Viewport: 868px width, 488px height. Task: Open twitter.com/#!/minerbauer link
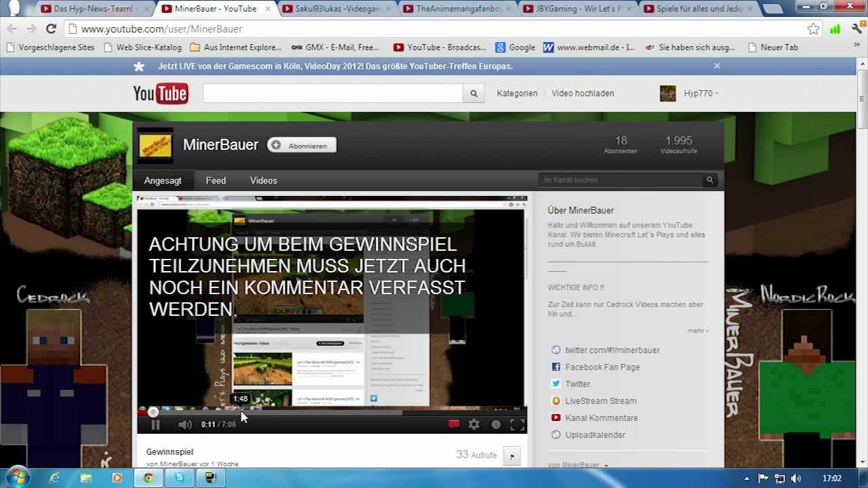coord(612,350)
